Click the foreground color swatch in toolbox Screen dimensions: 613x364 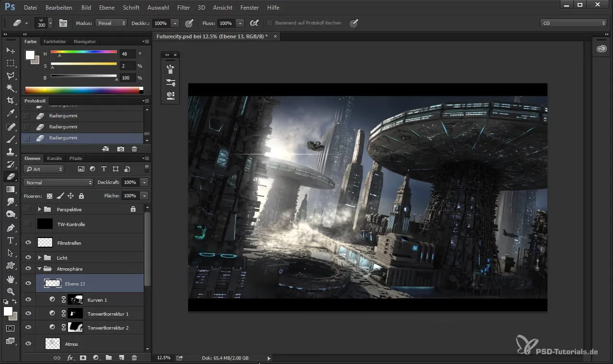[x=8, y=311]
